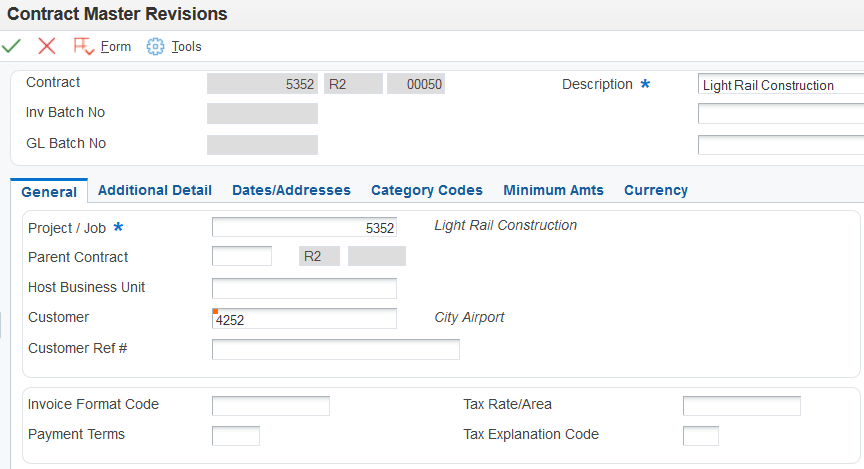Open the Tools gear icon
Screen dimensions: 864x469
(155, 46)
